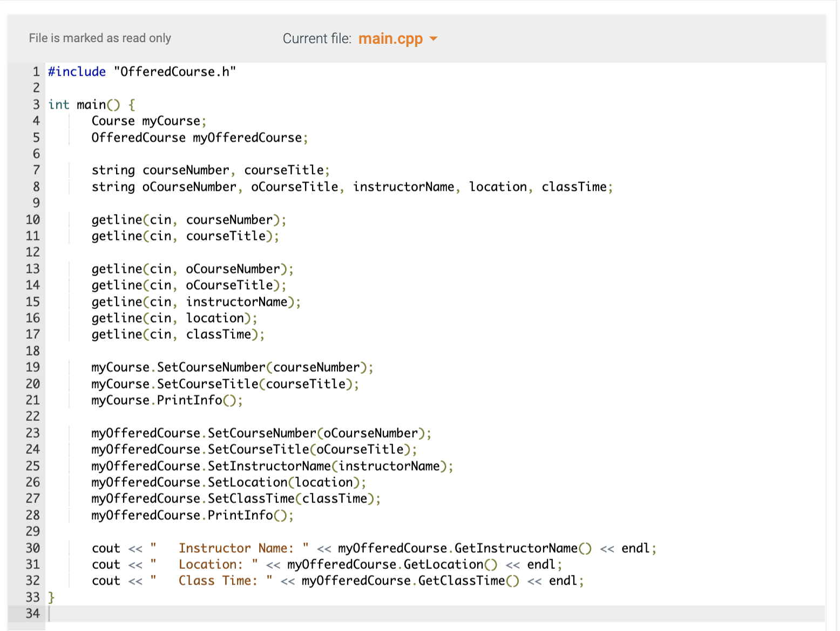Select the main.cpp file label

(391, 38)
